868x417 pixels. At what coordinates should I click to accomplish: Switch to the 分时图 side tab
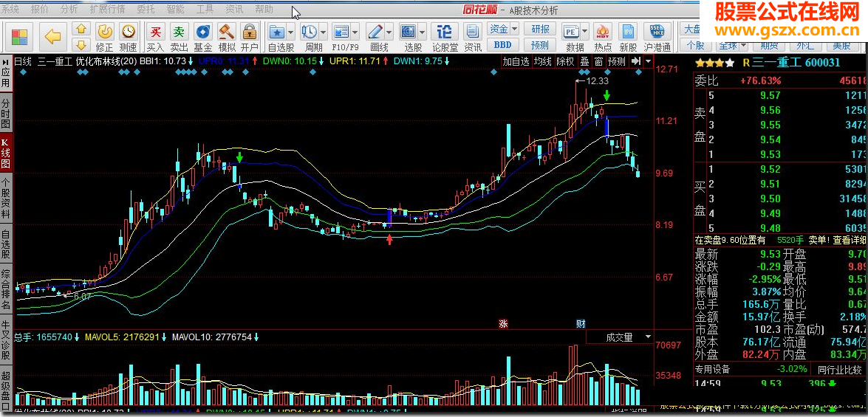(x=5, y=113)
